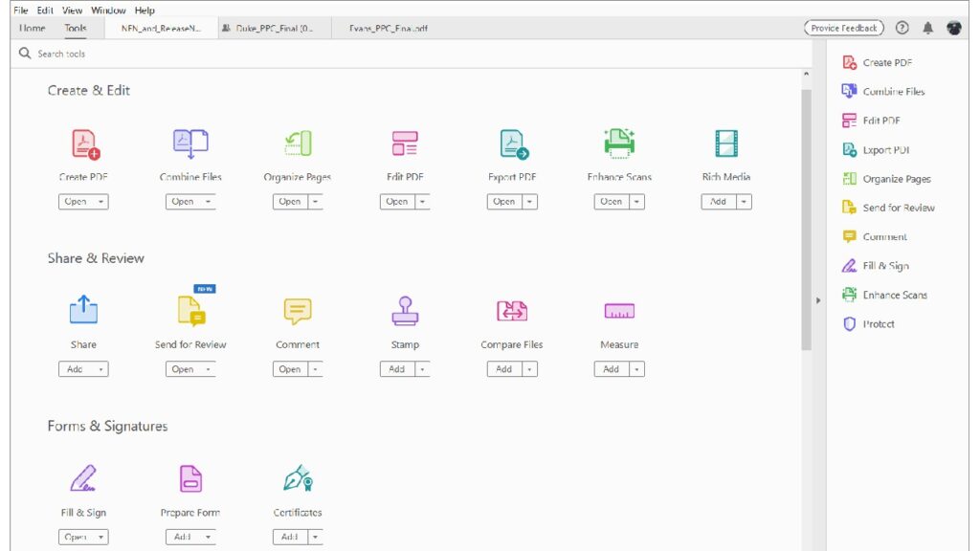Screen dimensions: 980x551
Task: Expand the Combine Files dropdown arrow
Action: [208, 202]
